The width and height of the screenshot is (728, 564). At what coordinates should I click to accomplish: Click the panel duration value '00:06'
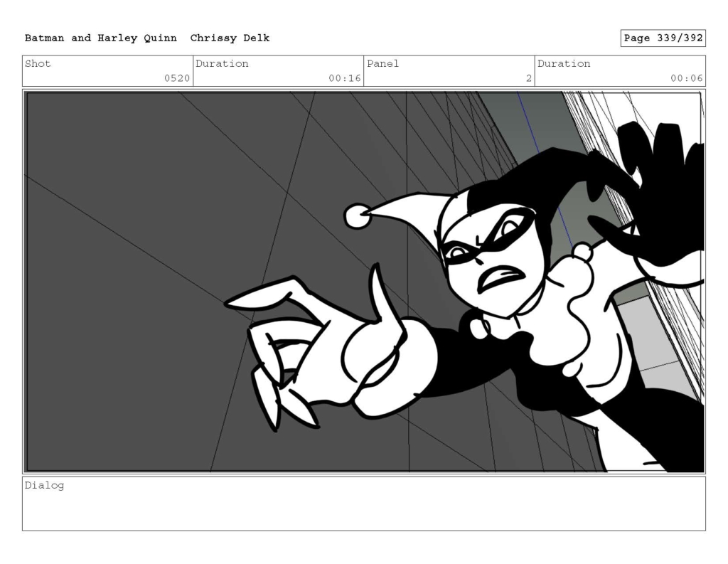click(x=686, y=78)
